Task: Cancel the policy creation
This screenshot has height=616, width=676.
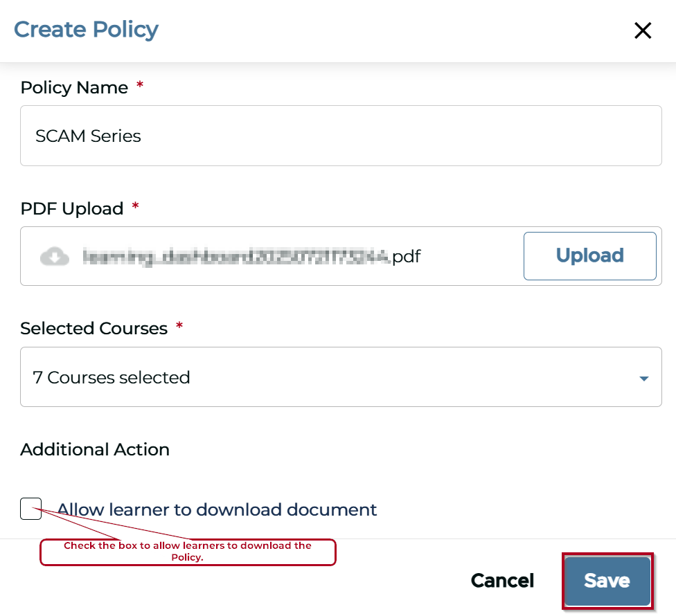Action: [502, 580]
